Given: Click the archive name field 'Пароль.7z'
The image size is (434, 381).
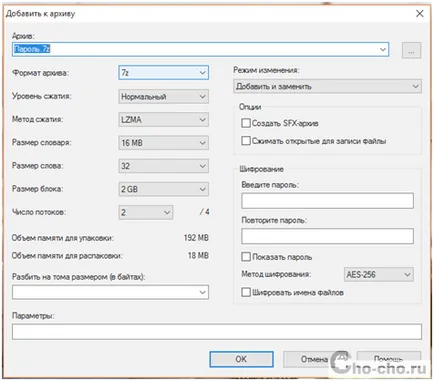Looking at the screenshot, I should tap(200, 49).
